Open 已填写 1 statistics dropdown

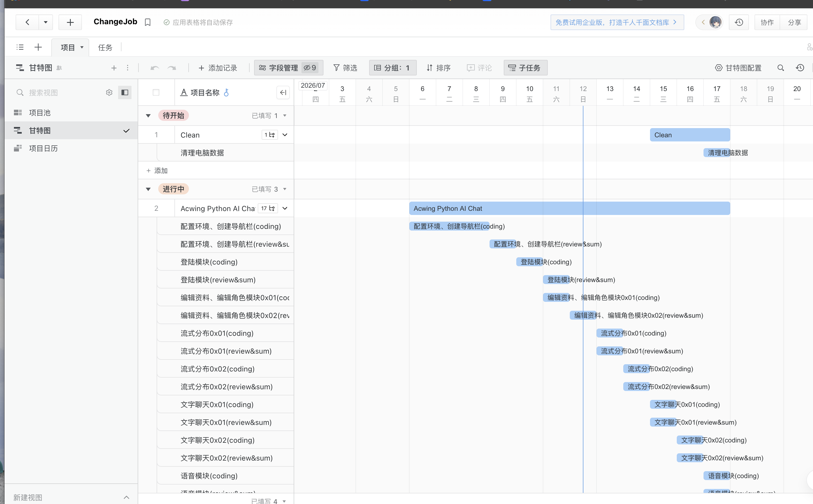pos(269,116)
